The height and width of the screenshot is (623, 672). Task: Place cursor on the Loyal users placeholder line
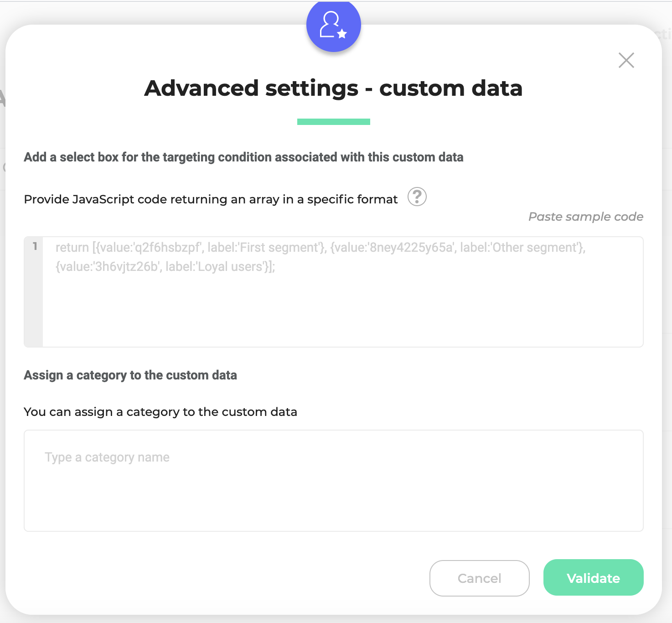tap(165, 267)
